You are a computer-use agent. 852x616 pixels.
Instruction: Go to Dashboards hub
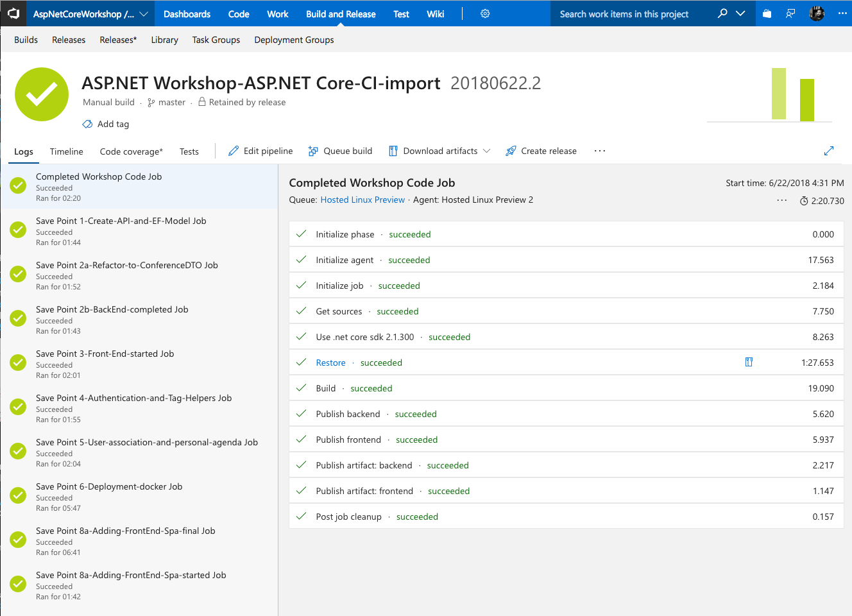pos(187,14)
